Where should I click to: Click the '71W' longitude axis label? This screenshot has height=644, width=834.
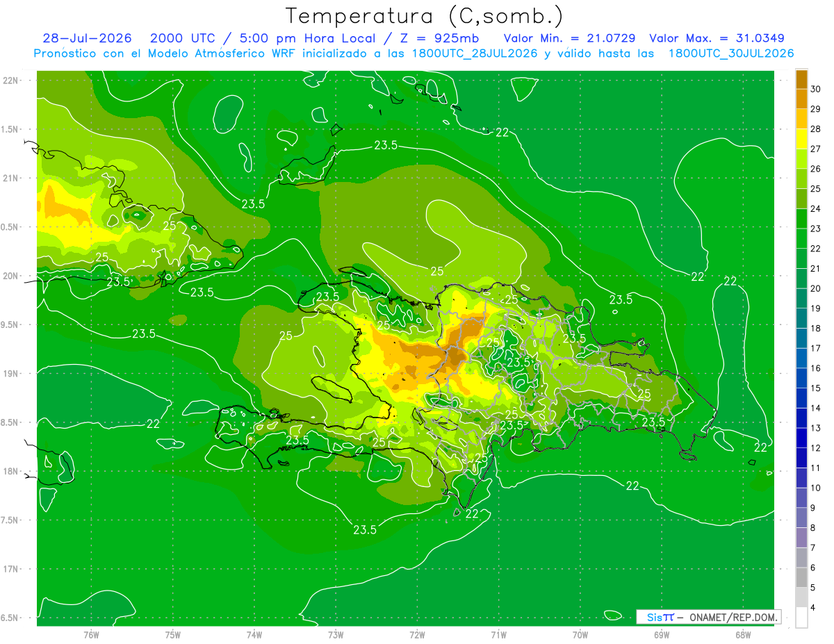click(x=498, y=635)
